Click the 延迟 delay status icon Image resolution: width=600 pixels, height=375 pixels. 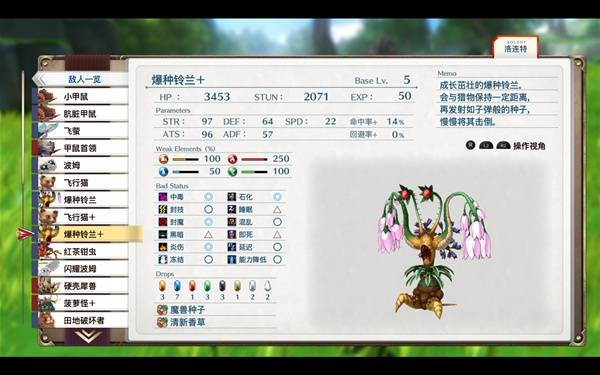click(232, 247)
